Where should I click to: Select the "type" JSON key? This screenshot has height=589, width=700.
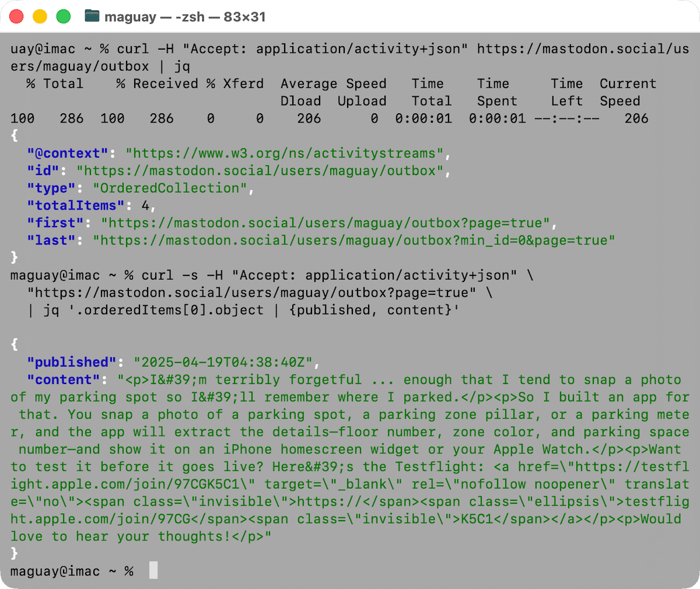(x=51, y=189)
